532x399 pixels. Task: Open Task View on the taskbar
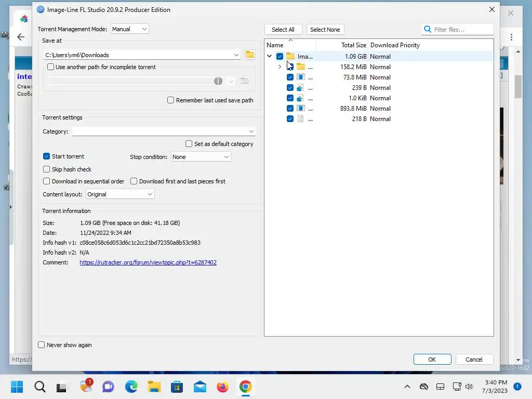click(x=61, y=387)
